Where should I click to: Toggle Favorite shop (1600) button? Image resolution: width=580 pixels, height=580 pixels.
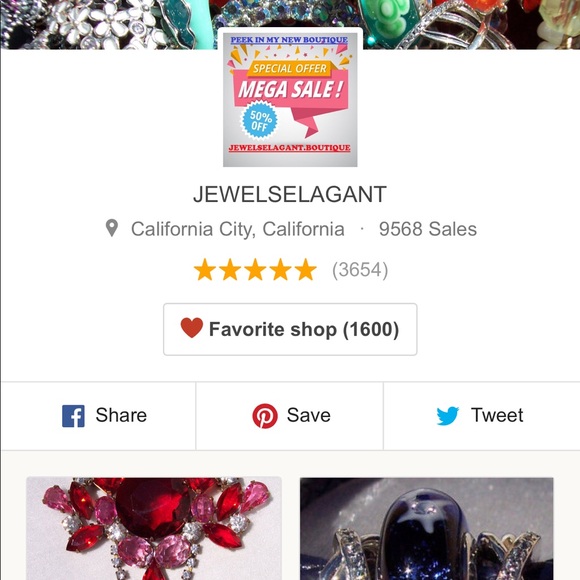click(x=290, y=329)
